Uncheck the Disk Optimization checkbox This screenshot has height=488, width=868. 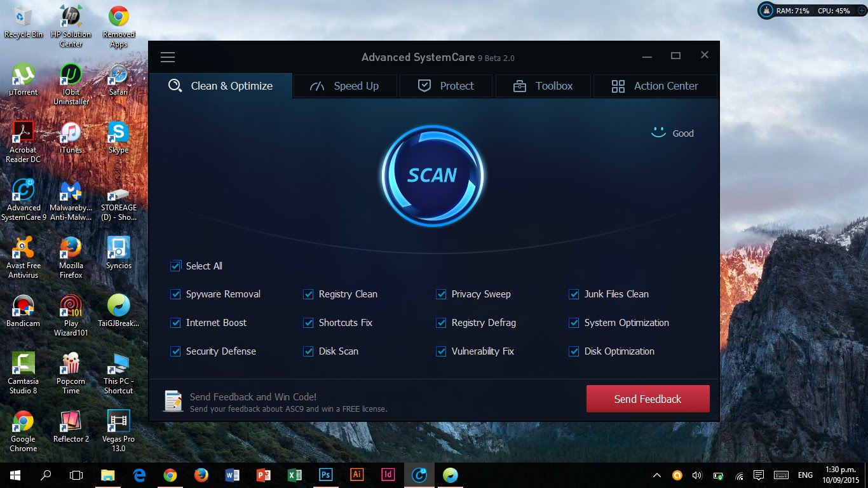[x=574, y=351]
